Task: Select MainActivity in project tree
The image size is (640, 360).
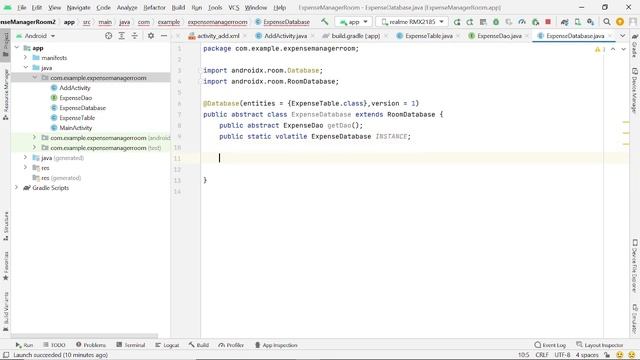Action: (x=76, y=128)
